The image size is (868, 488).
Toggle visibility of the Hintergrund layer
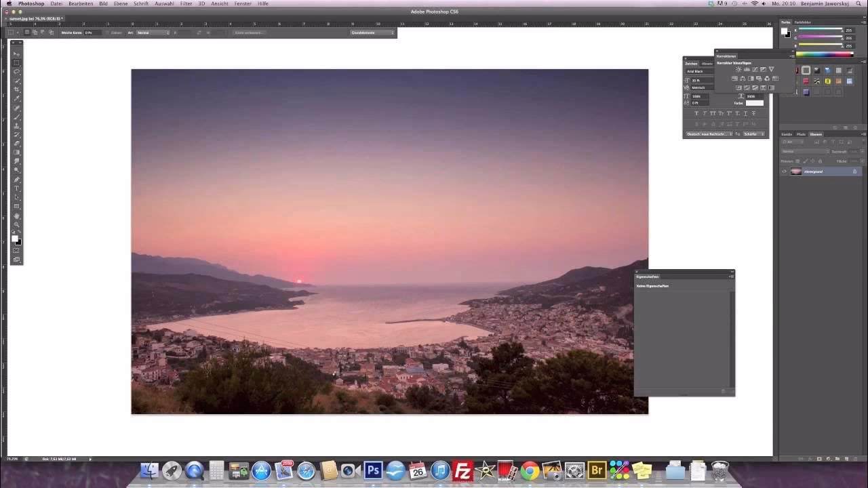click(785, 171)
